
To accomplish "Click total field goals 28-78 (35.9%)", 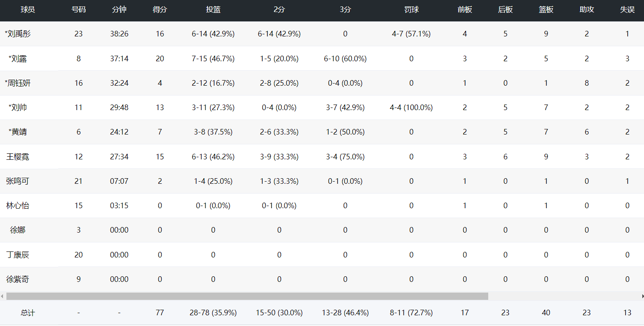I will click(213, 313).
